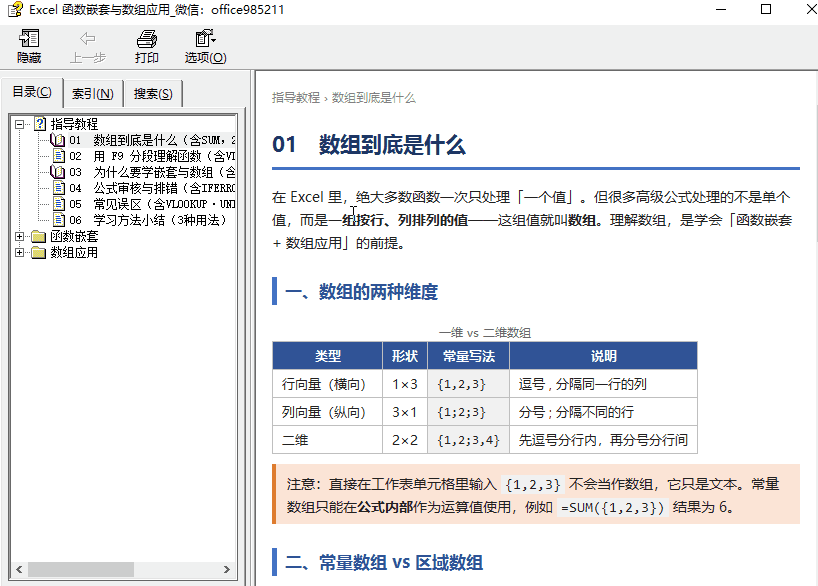818x586 pixels.
Task: Open topic 03 为什么要学嵌套与数组
Action: tap(152, 172)
